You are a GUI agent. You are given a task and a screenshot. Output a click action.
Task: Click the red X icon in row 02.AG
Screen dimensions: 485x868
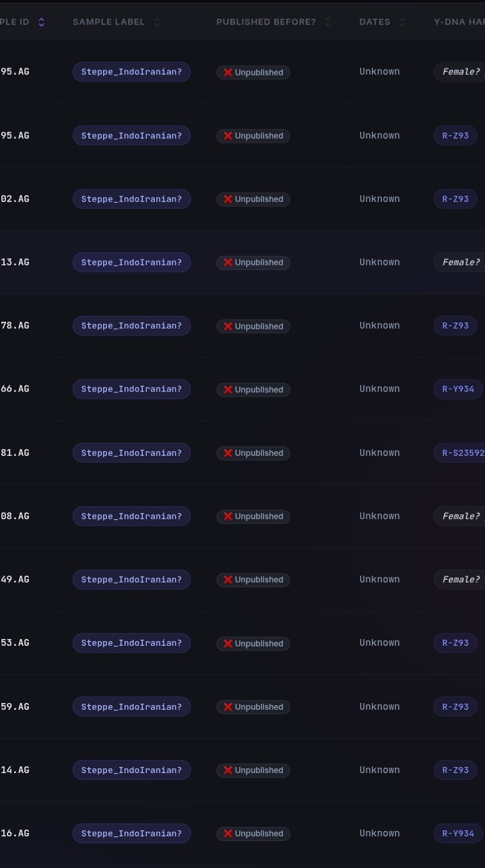[228, 199]
